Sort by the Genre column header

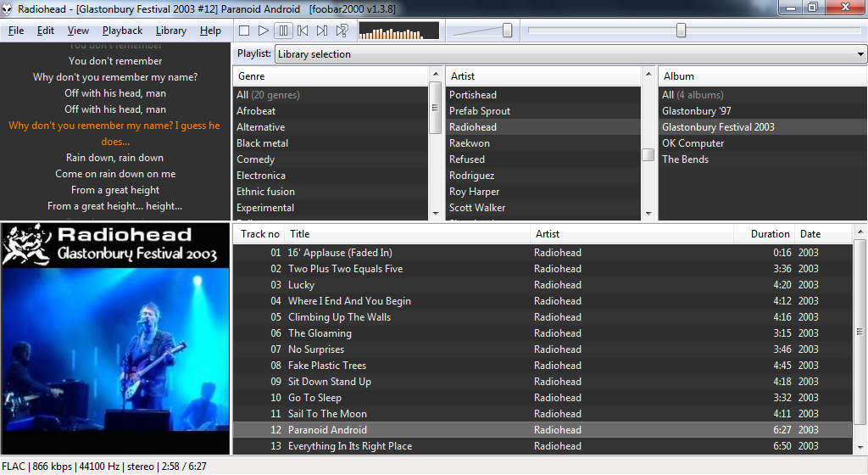coord(331,76)
